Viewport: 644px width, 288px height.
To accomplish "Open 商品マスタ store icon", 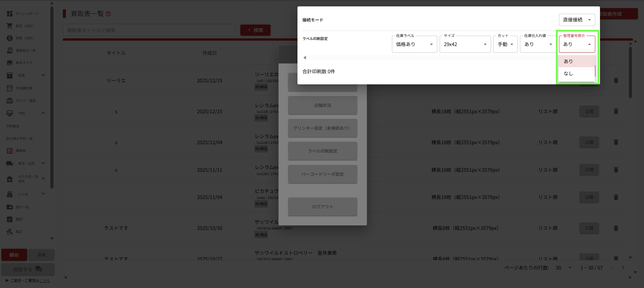I will pyautogui.click(x=10, y=63).
